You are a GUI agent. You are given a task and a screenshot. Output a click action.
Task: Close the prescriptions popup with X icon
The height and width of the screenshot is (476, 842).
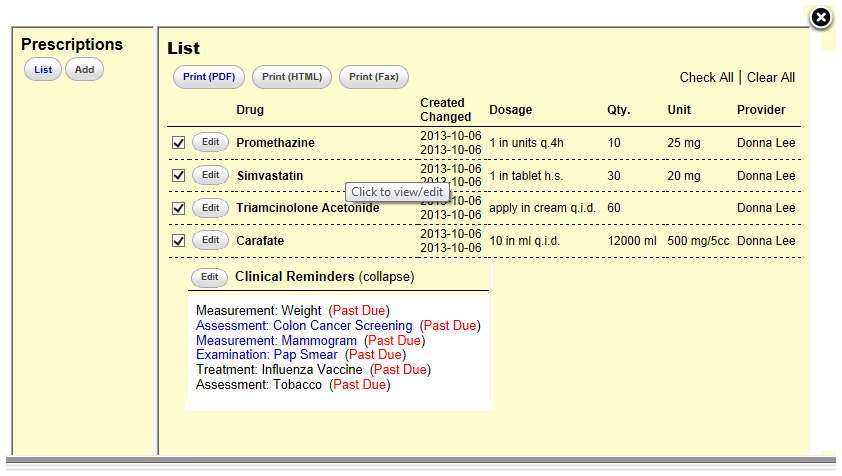pos(819,18)
